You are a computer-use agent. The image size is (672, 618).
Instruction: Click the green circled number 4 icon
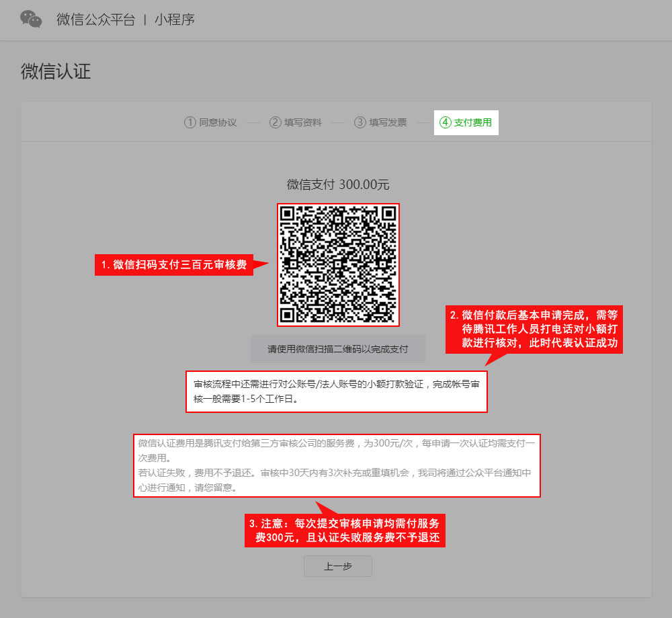pos(445,122)
